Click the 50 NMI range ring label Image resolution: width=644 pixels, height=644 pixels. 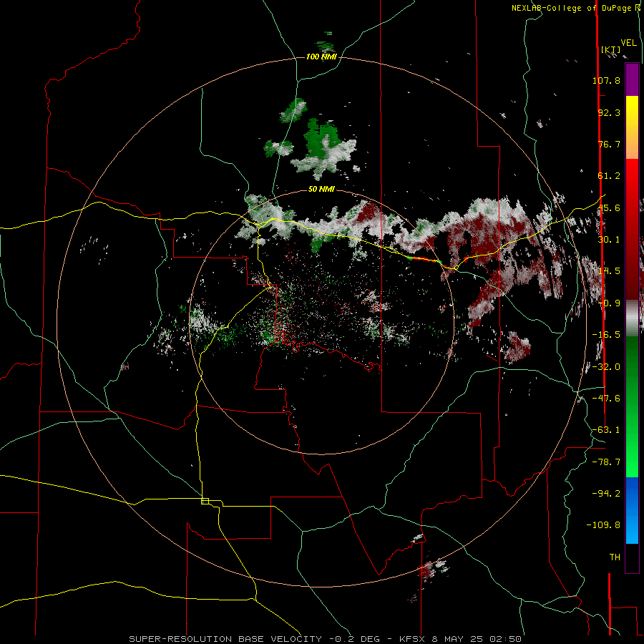[x=321, y=189]
